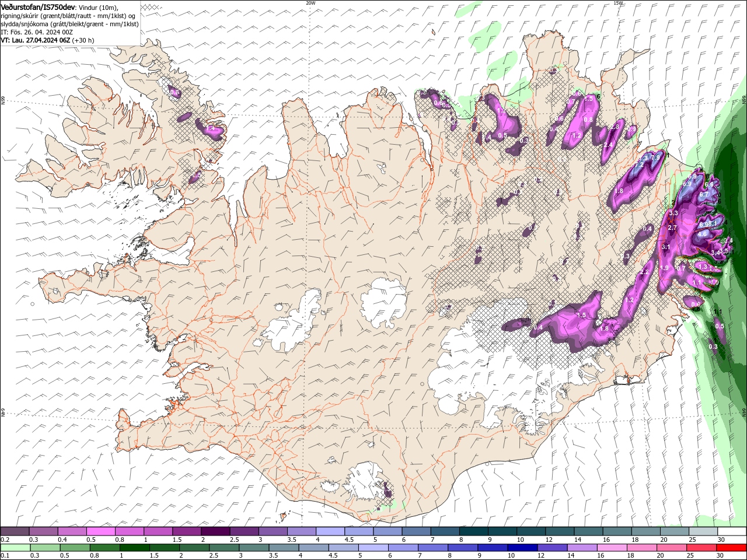Select the light pink 16–18 rain legend swatch

click(x=612, y=548)
